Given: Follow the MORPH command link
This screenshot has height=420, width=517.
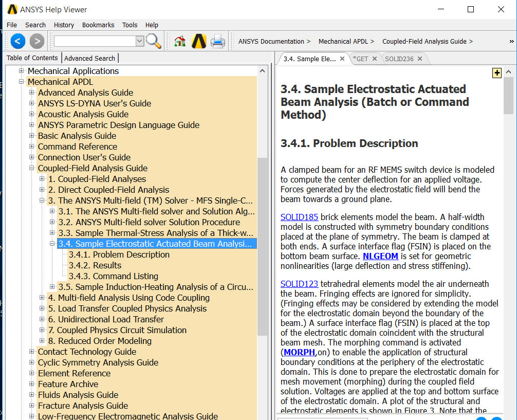Looking at the screenshot, I should point(299,352).
